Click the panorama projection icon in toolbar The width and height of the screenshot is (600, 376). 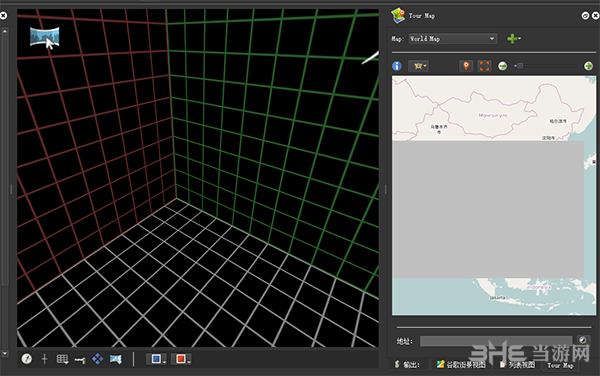(x=116, y=359)
